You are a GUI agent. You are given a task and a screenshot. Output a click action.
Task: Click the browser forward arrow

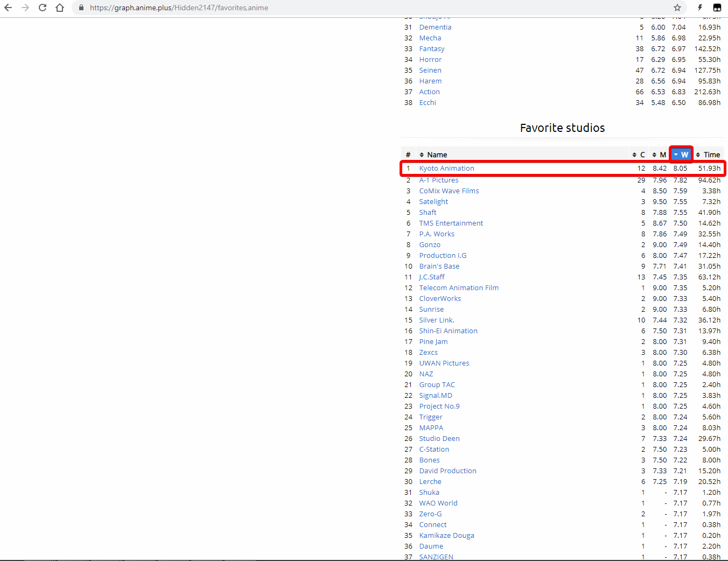coord(25,8)
